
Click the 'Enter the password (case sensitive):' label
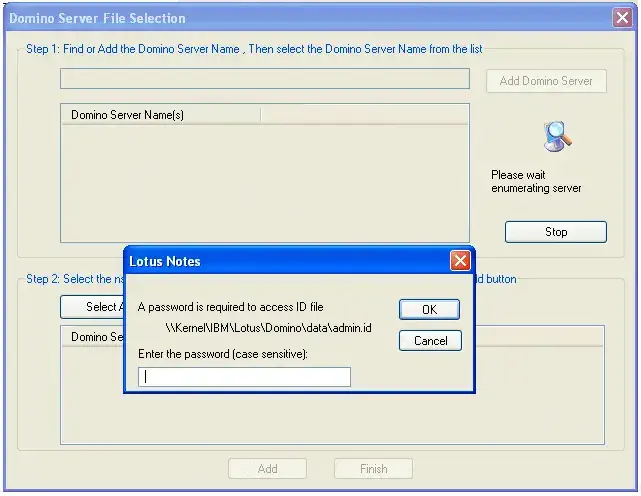coord(223,354)
